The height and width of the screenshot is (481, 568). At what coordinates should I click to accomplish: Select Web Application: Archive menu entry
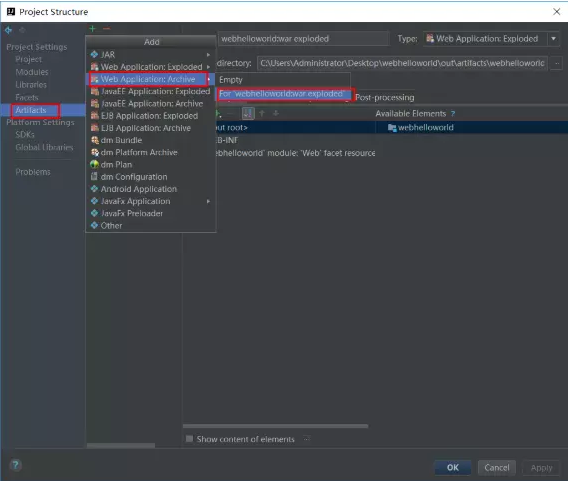click(x=149, y=79)
